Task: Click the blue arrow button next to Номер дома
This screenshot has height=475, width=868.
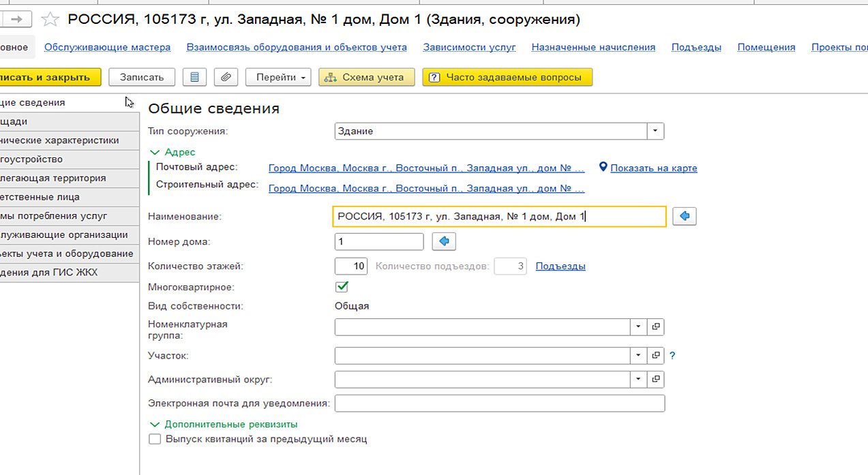Action: coord(444,241)
